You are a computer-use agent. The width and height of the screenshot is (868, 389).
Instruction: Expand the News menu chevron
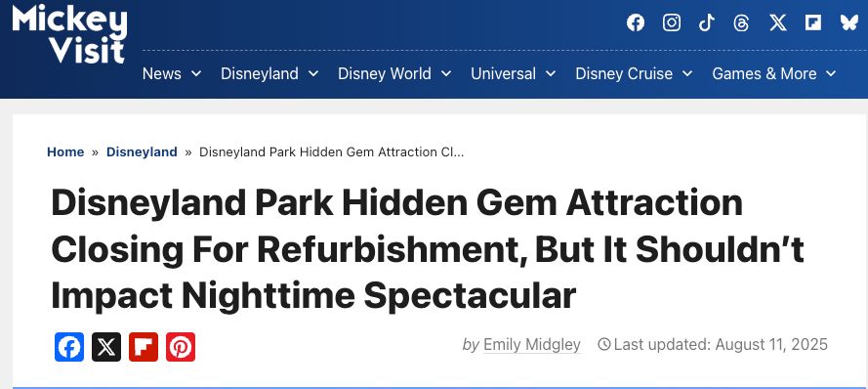click(196, 73)
